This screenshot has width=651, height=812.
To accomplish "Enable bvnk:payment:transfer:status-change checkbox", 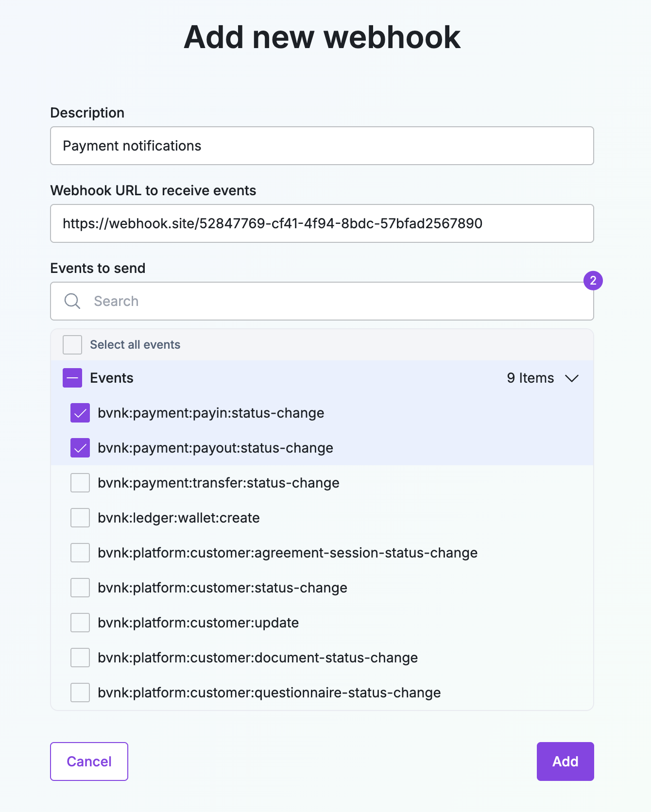I will pos(80,483).
